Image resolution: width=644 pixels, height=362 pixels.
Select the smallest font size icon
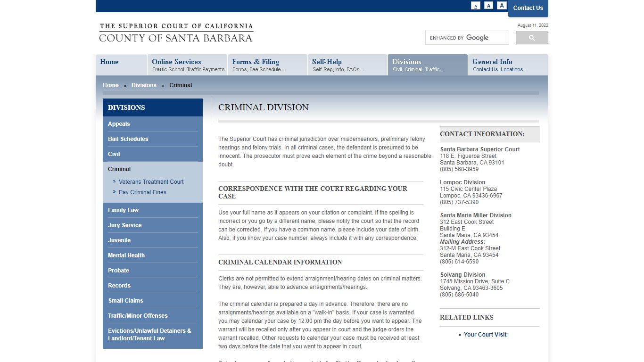click(476, 6)
